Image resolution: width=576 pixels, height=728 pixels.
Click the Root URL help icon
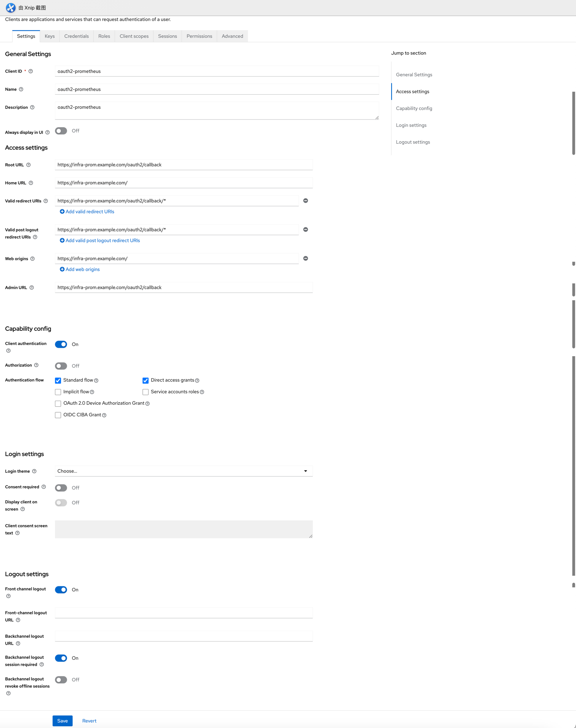tap(28, 165)
